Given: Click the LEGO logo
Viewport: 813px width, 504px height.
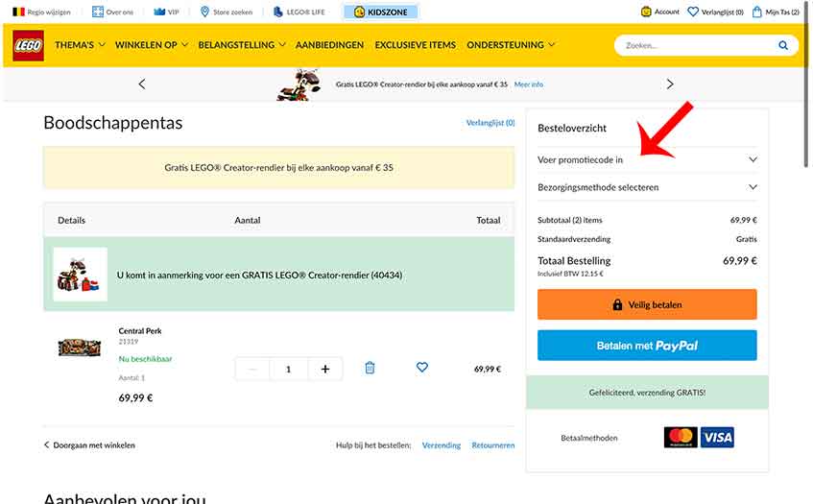Looking at the screenshot, I should pos(28,45).
